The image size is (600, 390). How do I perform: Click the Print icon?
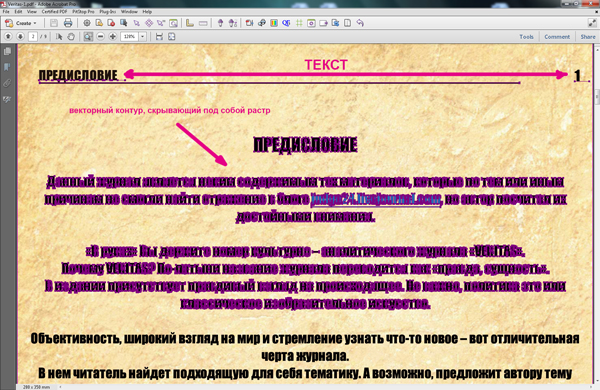[68, 23]
